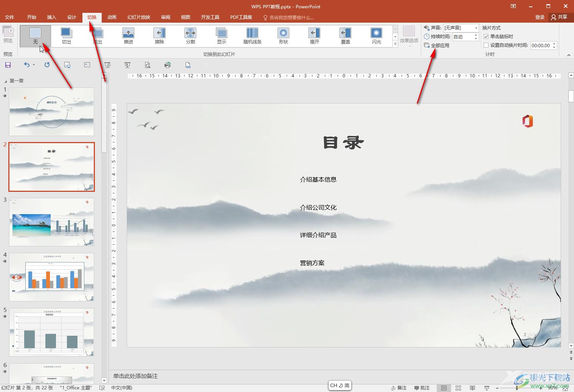The image size is (574, 392).
Task: Switch to Slide Sorter view
Action: tap(458, 388)
